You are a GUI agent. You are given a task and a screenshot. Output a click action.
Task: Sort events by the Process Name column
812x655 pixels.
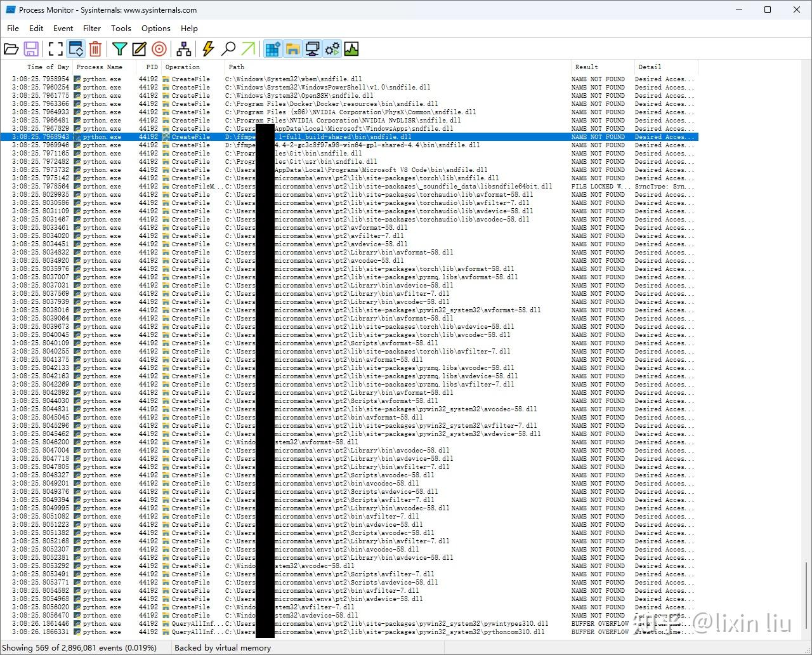[x=100, y=67]
